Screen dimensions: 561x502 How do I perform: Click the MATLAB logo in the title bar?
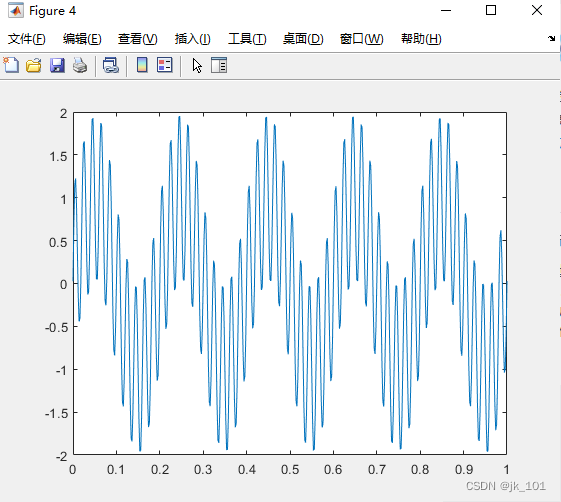point(16,11)
